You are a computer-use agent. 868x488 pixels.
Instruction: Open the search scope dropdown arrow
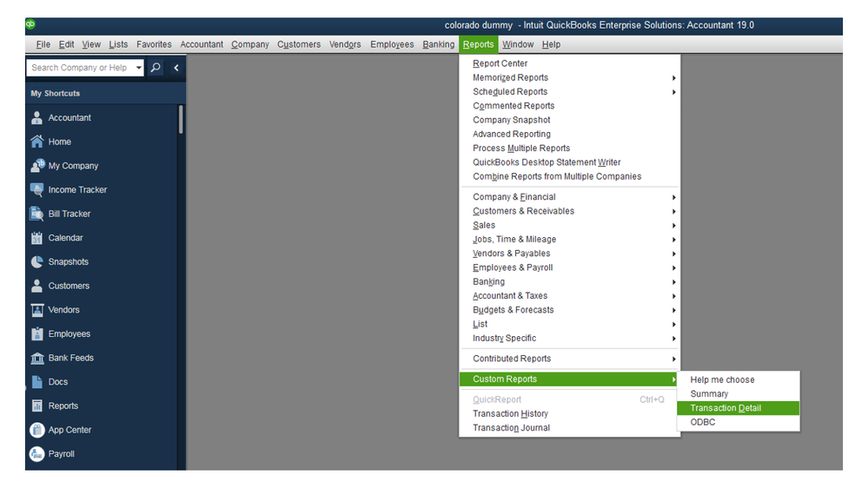click(138, 68)
